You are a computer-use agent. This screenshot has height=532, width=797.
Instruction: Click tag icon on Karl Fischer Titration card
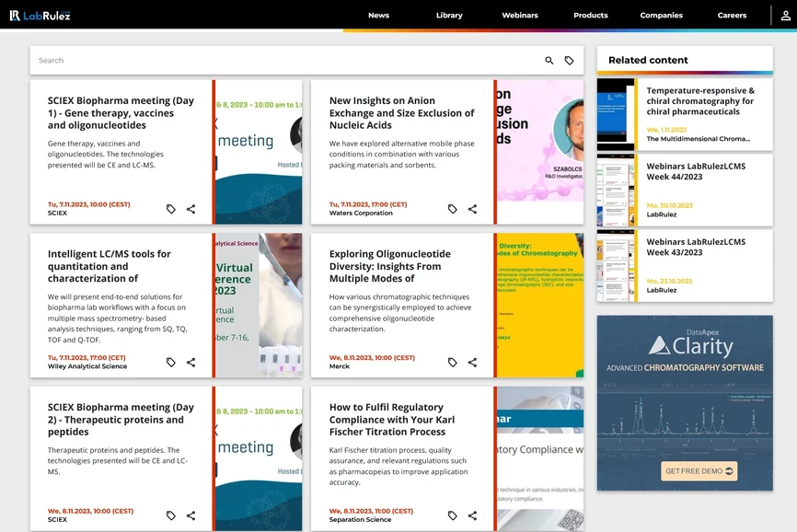point(453,515)
